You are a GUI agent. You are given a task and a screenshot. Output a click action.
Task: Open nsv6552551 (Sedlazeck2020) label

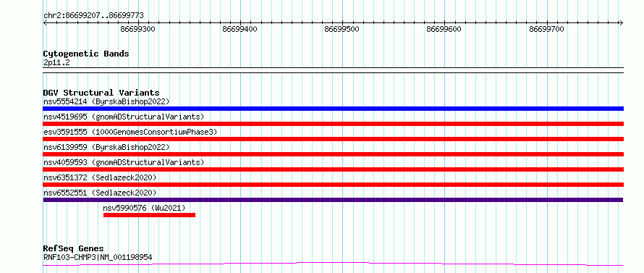pyautogui.click(x=100, y=193)
